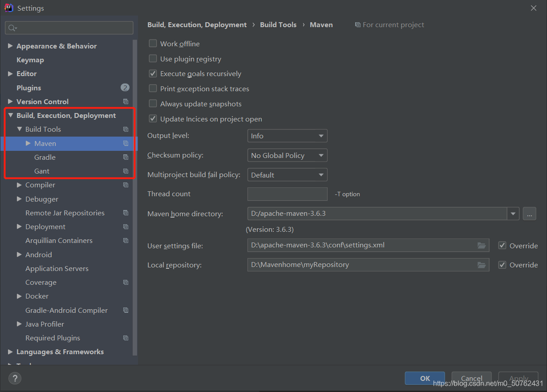This screenshot has width=547, height=392.
Task: Click the search magnifier icon in settings
Action: click(x=12, y=28)
